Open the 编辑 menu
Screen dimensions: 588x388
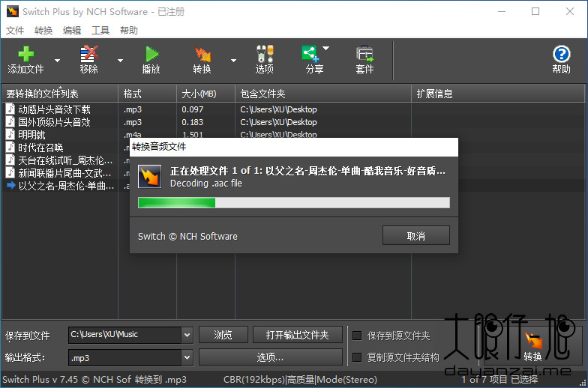(x=72, y=30)
